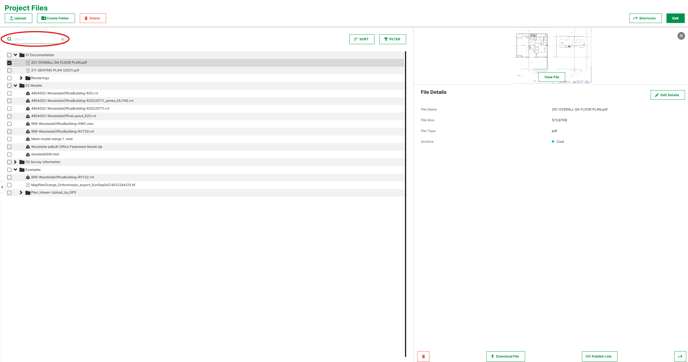
Task: Collapse the Examples folder
Action: [15, 170]
